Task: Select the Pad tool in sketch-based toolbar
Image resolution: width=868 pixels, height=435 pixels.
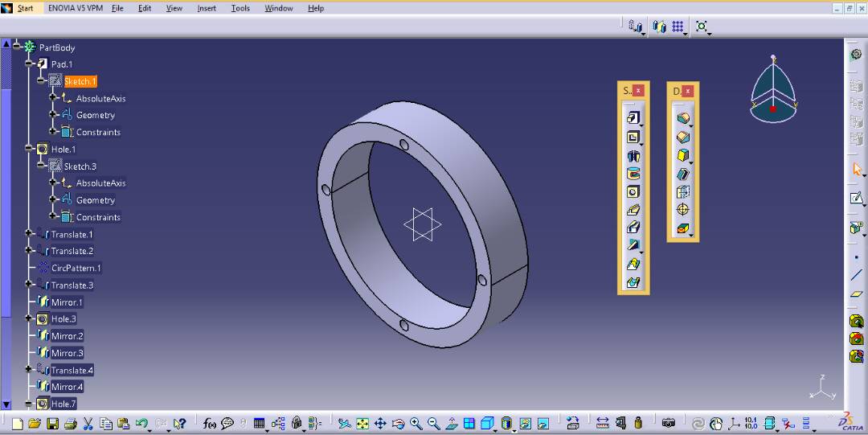Action: point(633,118)
